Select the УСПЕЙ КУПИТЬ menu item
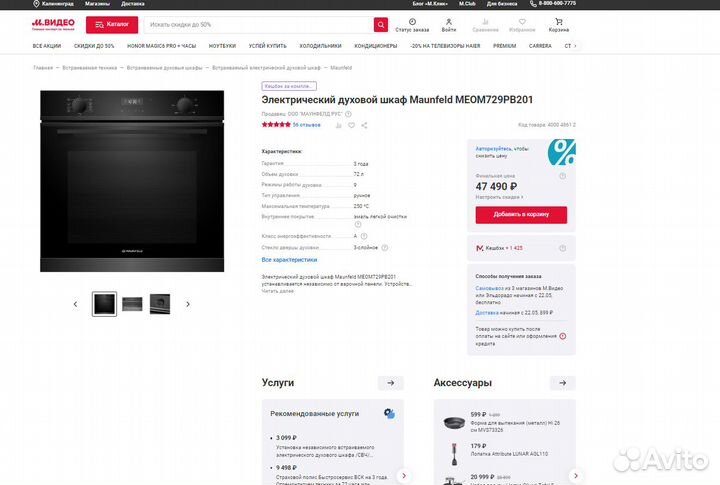The width and height of the screenshot is (720, 485). click(x=268, y=46)
